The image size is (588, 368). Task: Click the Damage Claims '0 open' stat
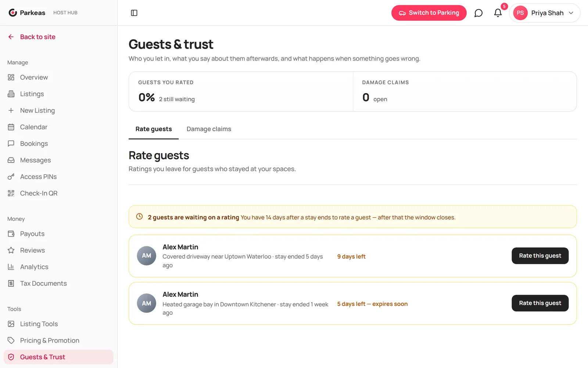point(374,98)
